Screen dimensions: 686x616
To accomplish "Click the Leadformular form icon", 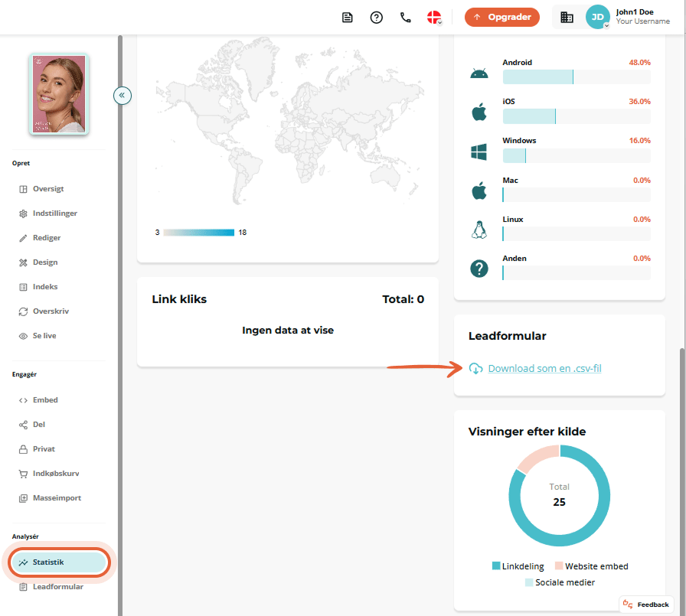I will (x=23, y=587).
